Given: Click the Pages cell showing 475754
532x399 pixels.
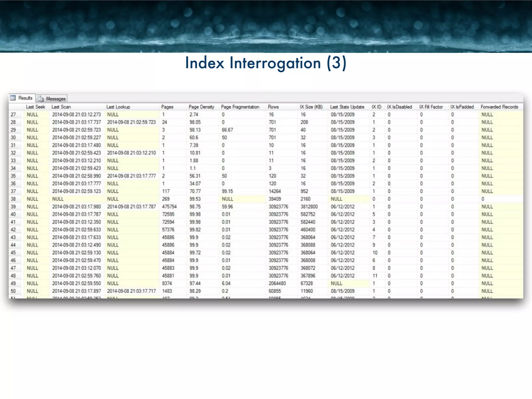Looking at the screenshot, I should pos(169,207).
